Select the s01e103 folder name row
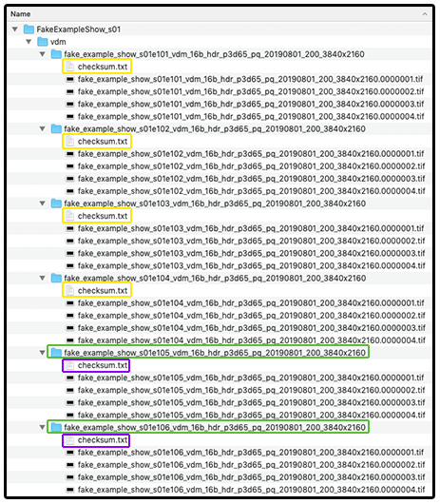The image size is (440, 504). [215, 204]
